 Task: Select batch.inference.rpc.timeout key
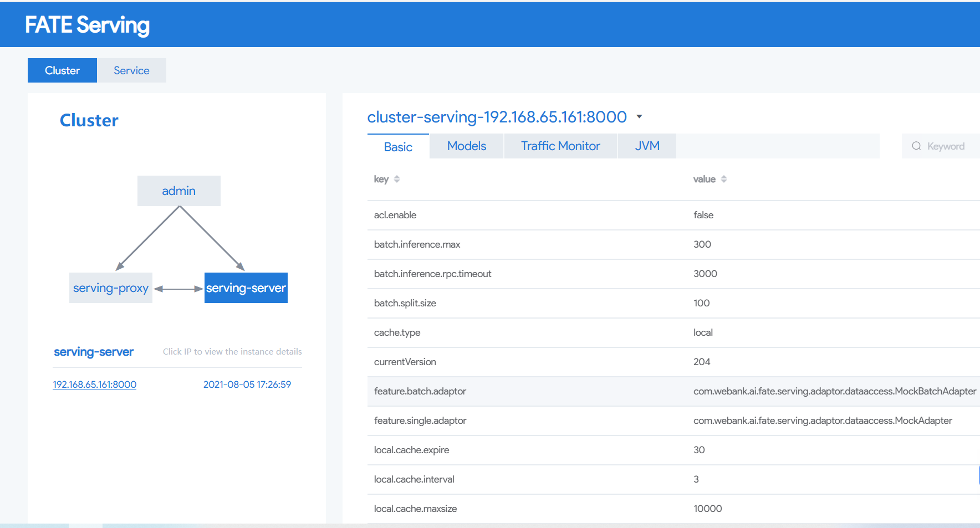(x=433, y=274)
